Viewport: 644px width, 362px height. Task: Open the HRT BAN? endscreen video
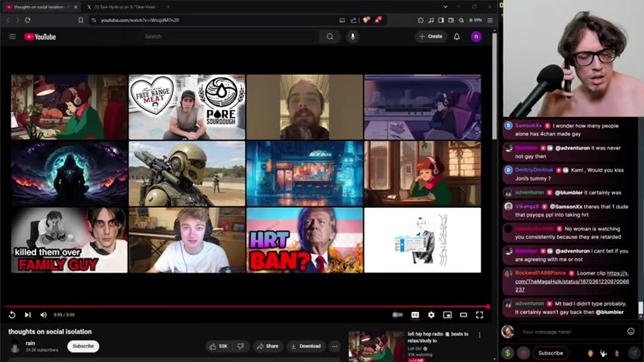(x=305, y=240)
